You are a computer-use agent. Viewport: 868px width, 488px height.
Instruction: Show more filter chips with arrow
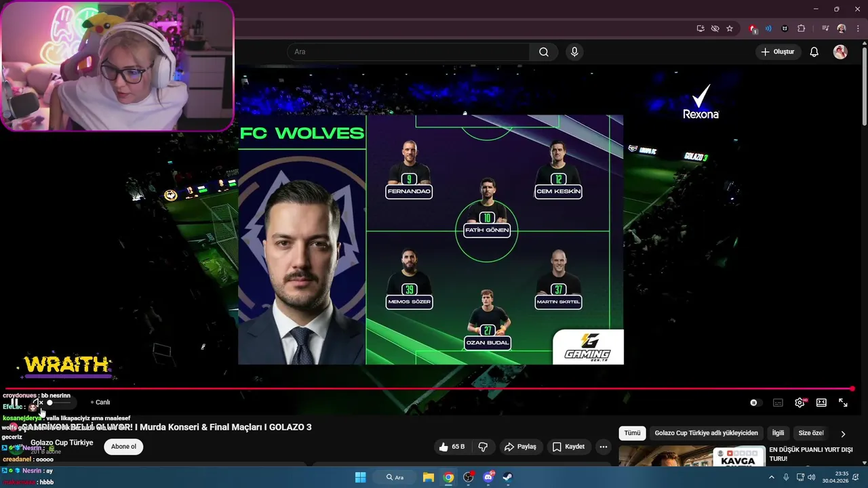pyautogui.click(x=843, y=434)
